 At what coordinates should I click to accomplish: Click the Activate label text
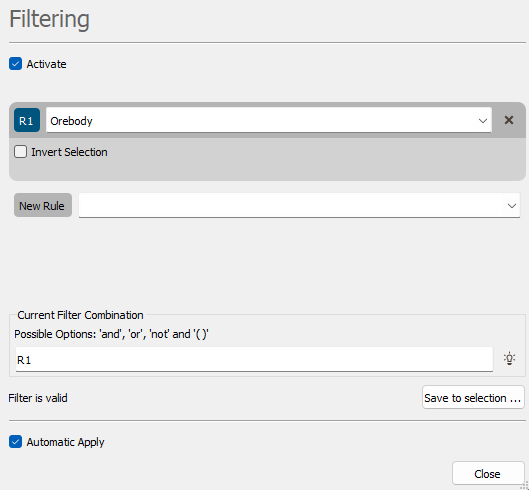[46, 64]
